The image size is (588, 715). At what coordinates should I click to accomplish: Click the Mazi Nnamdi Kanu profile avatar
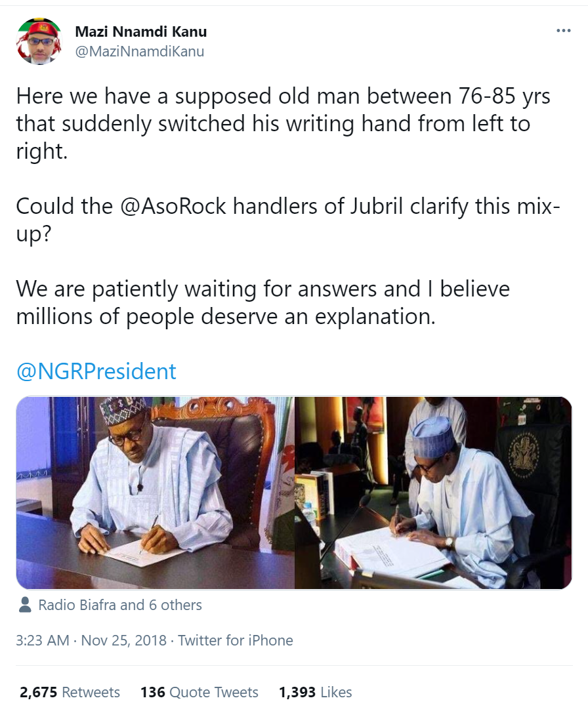(39, 41)
